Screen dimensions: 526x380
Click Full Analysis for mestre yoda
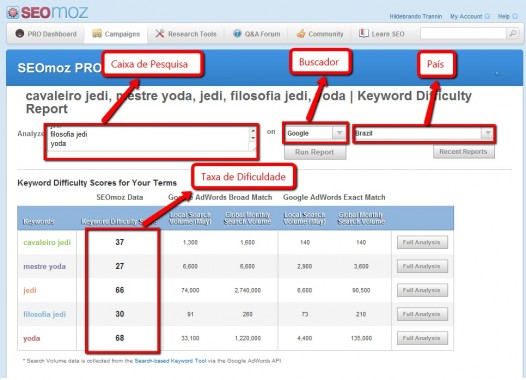(x=422, y=266)
